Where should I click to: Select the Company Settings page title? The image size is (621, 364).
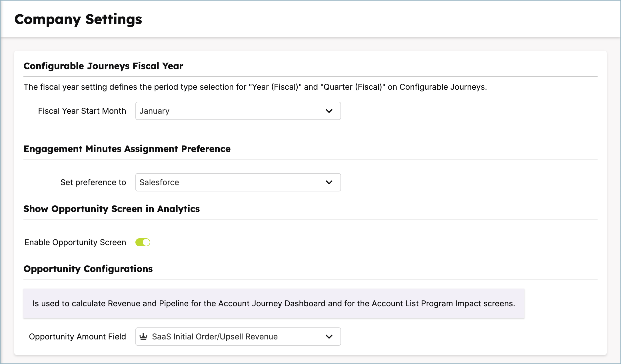[x=78, y=19]
